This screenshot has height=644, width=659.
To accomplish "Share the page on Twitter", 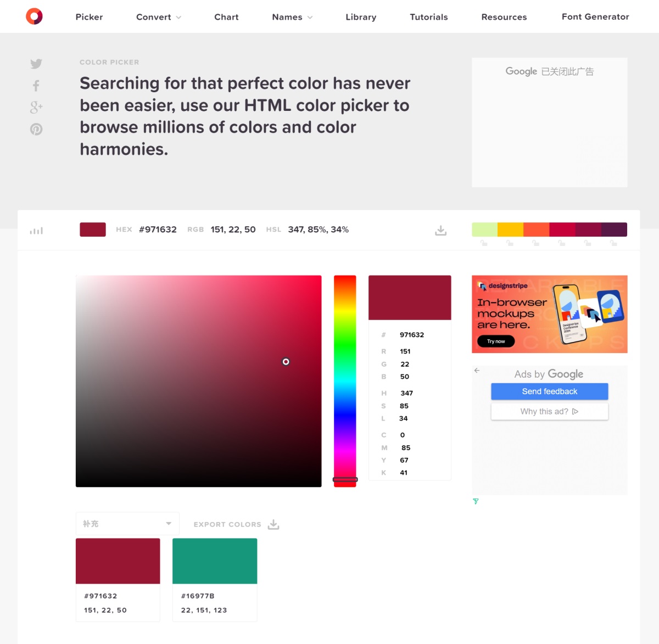I will (36, 64).
